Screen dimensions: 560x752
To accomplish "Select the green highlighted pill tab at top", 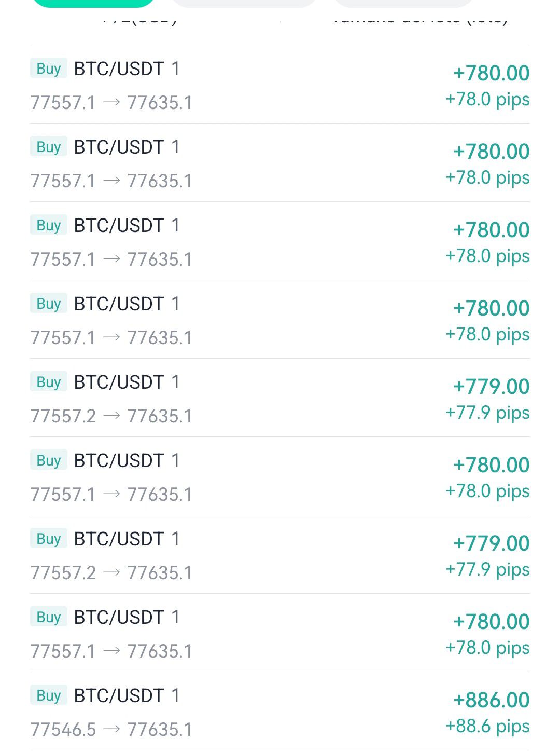I will 93,3.
